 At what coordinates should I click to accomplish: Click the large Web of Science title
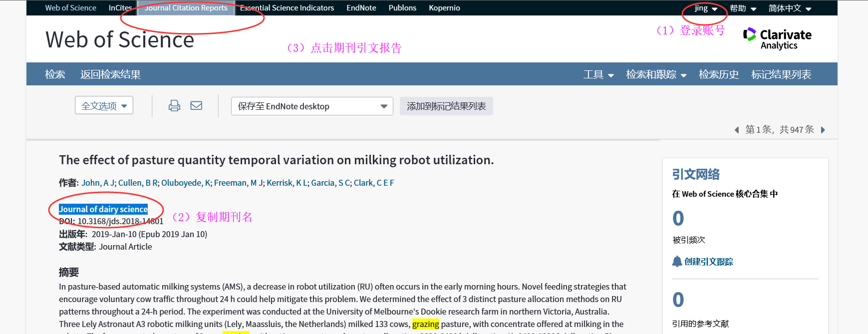120,39
